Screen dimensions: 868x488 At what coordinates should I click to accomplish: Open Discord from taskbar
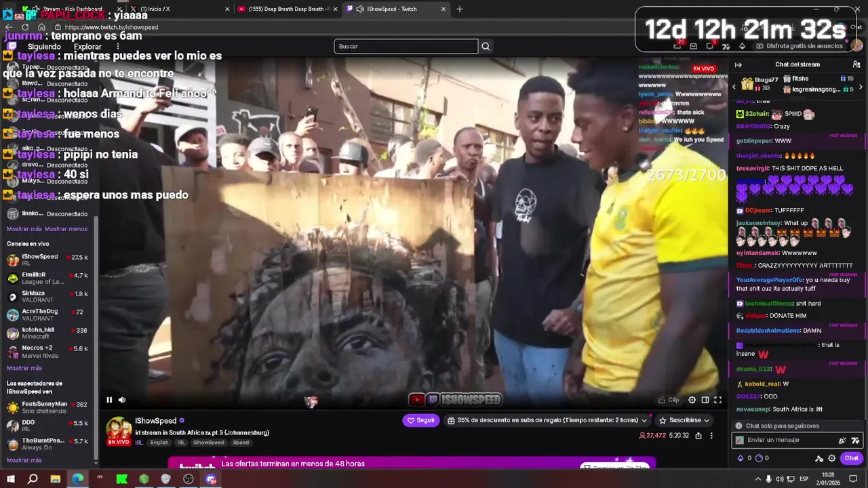(x=211, y=479)
